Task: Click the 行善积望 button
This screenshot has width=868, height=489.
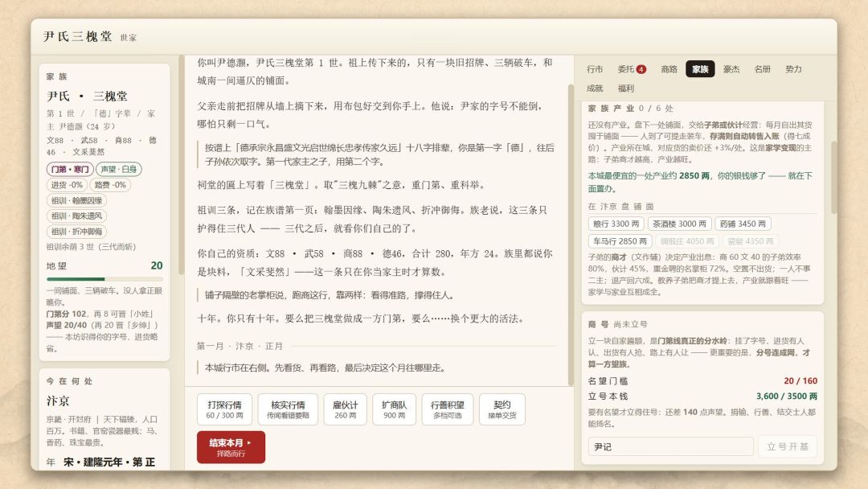Action: pyautogui.click(x=448, y=409)
